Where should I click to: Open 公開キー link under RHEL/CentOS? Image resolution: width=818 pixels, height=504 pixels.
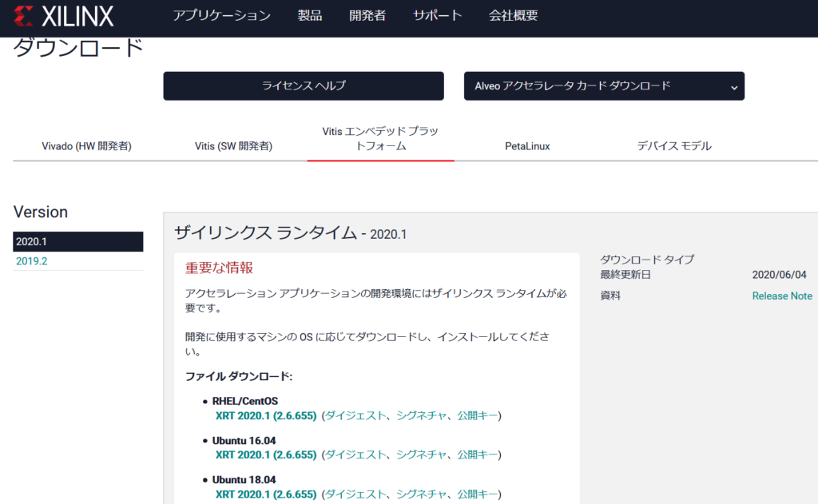[478, 415]
